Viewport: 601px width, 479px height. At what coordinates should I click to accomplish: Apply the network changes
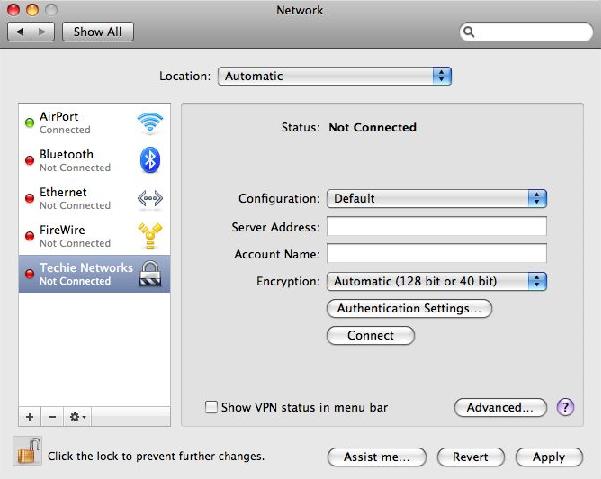pos(549,457)
